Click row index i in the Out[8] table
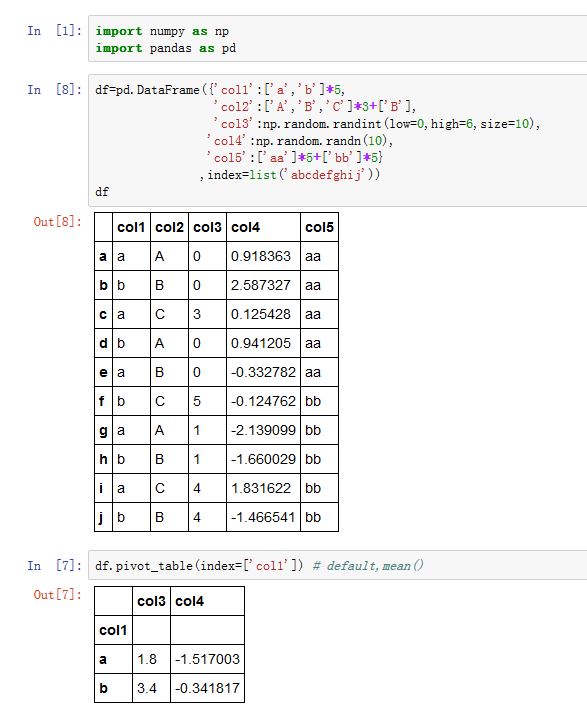Viewport: 587px width, 716px height. tap(101, 488)
